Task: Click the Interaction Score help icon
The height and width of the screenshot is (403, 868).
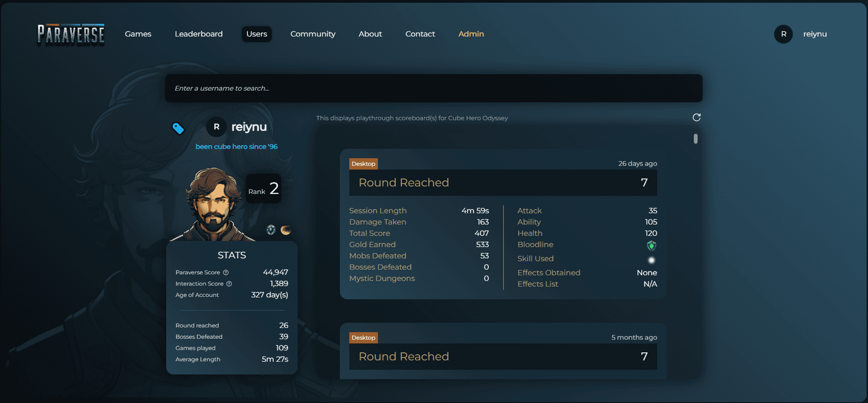Action: tap(229, 284)
